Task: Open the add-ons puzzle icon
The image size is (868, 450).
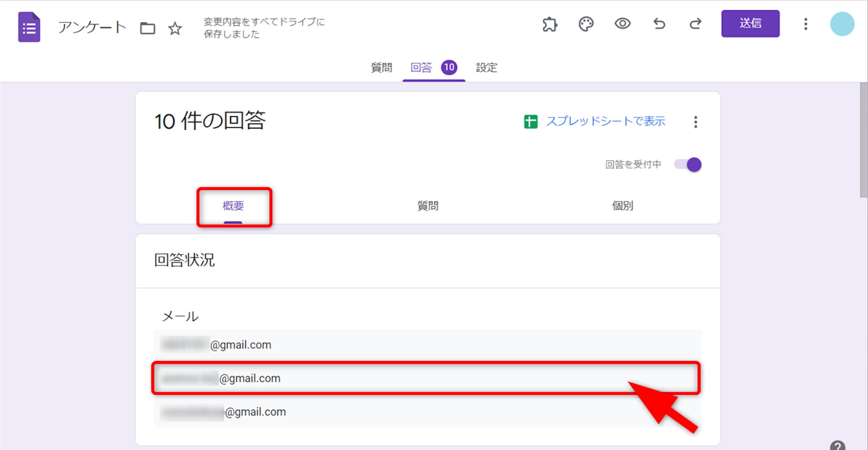Action: coord(550,24)
